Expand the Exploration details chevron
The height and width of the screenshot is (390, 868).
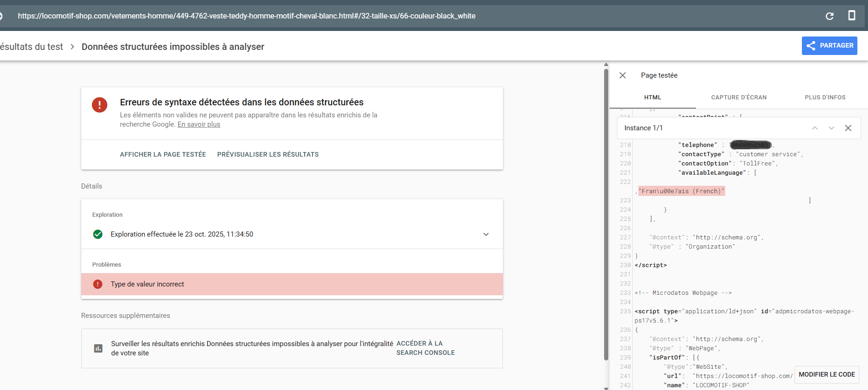[x=486, y=234]
